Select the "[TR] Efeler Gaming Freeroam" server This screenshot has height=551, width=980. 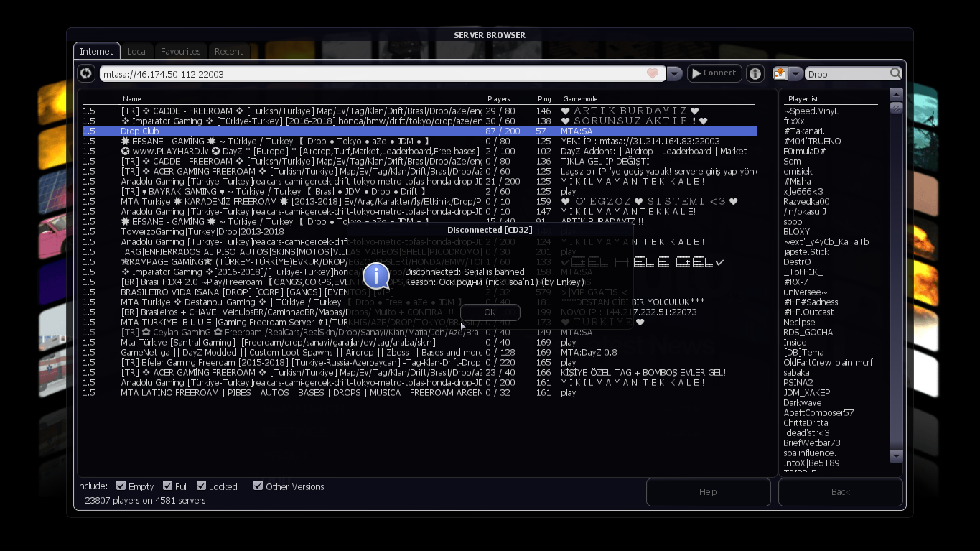419,363
